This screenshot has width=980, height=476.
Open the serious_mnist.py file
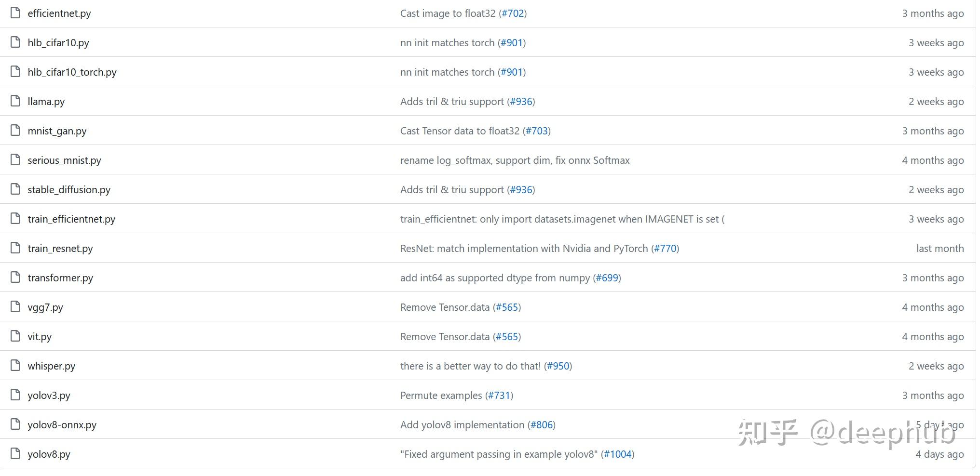(64, 160)
